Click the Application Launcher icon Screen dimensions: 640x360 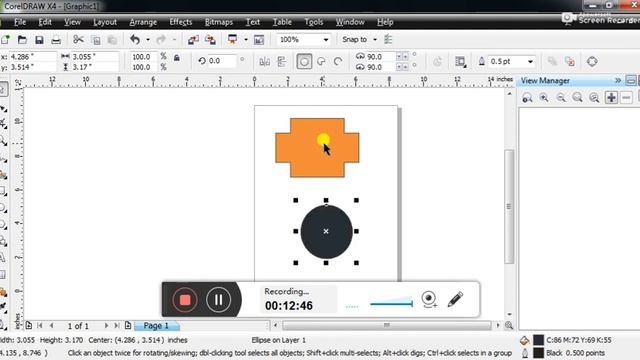pyautogui.click(x=233, y=40)
